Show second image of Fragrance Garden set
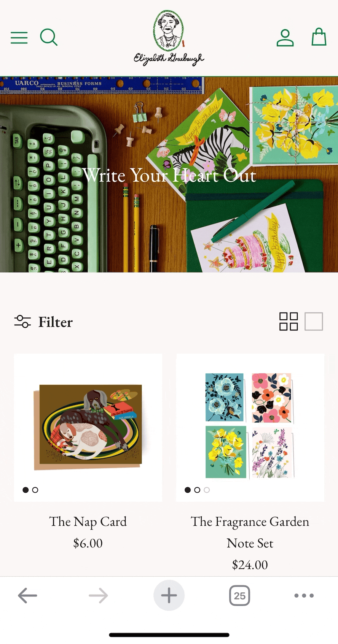The width and height of the screenshot is (338, 644). coord(197,490)
